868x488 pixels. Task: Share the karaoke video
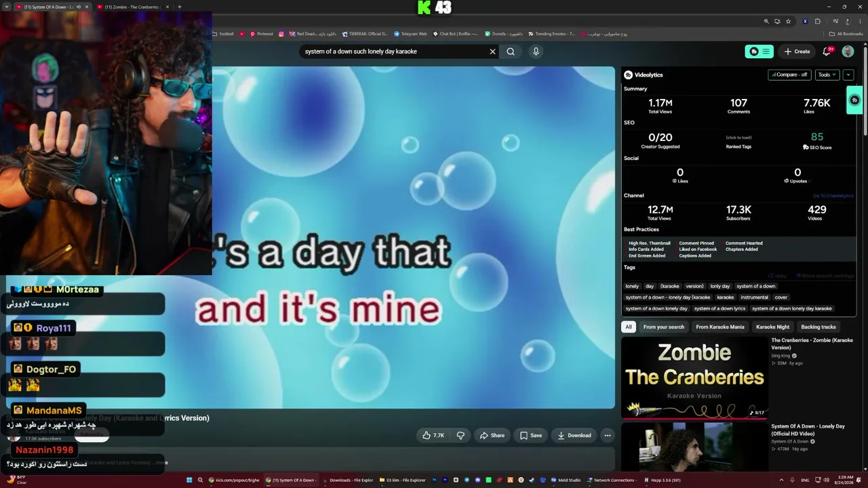coord(492,435)
